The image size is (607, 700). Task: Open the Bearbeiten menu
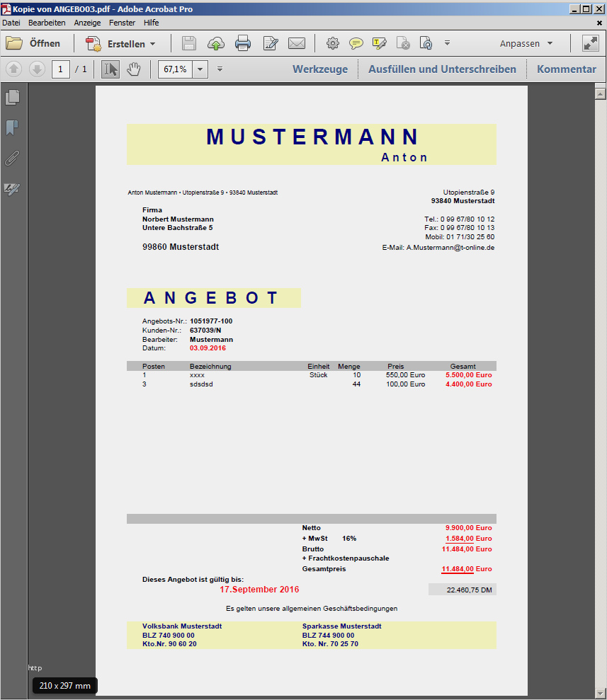[x=47, y=23]
